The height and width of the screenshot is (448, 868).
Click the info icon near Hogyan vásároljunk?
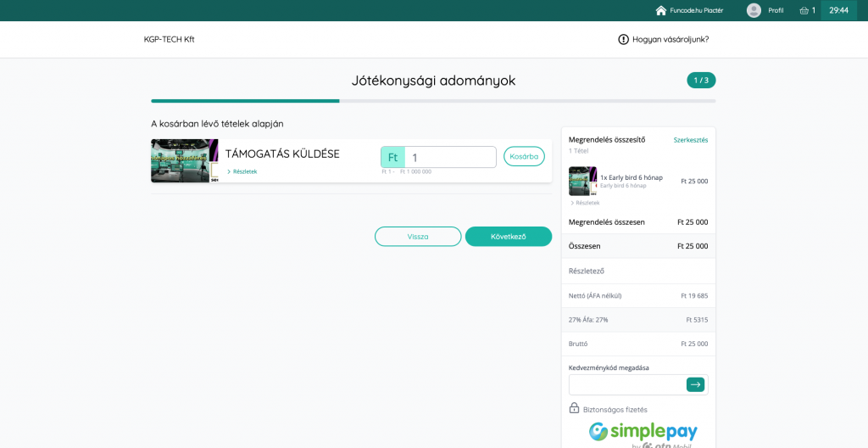pos(623,39)
